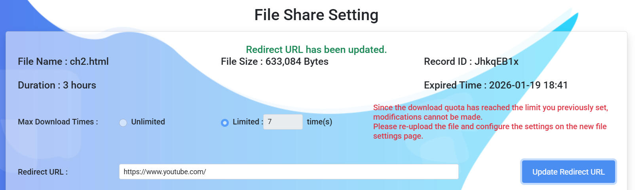Click the 'Unlimited' option label text
This screenshot has height=190, width=644.
coord(148,122)
